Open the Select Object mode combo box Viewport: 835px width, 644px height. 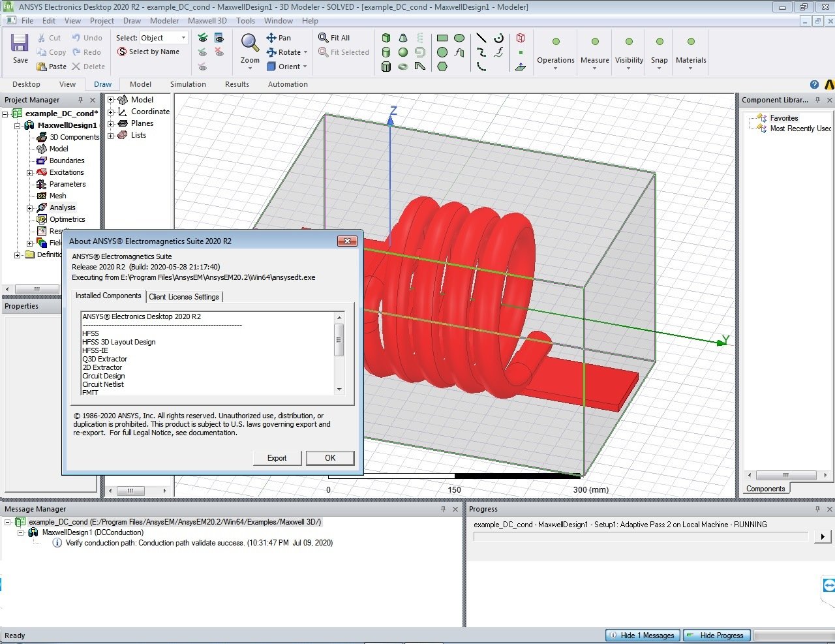coord(164,38)
